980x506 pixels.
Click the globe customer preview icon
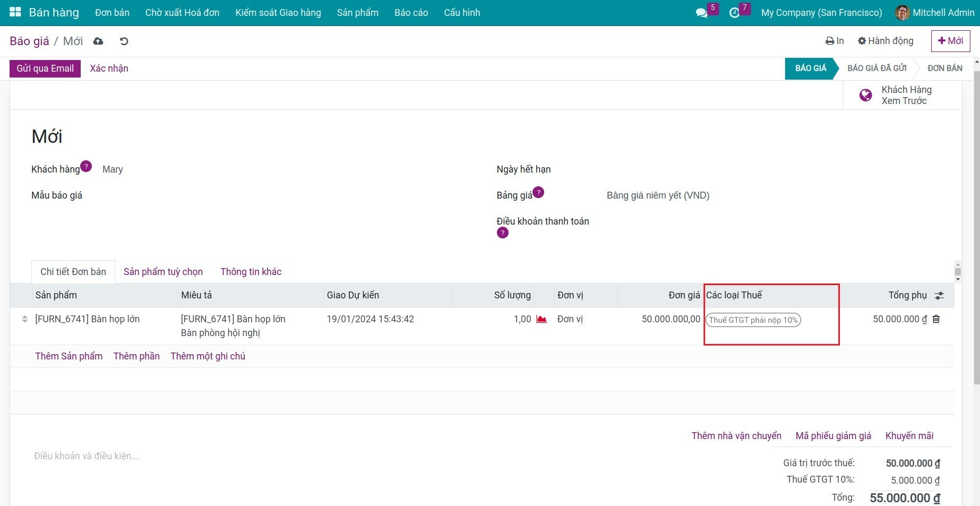click(865, 95)
